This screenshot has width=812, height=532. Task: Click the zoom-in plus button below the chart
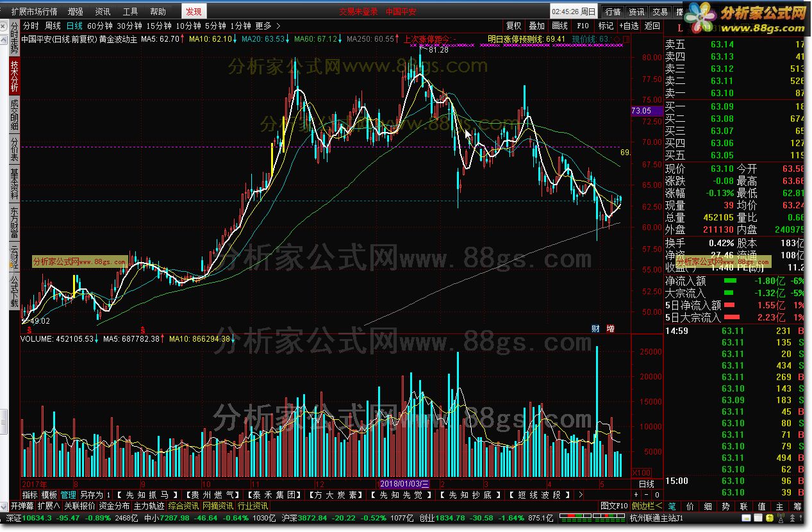click(x=636, y=495)
